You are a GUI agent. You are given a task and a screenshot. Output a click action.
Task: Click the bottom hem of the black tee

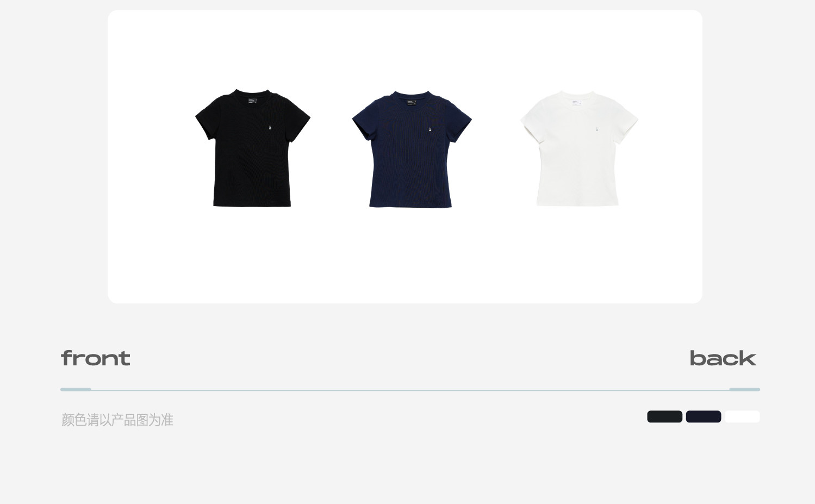[x=252, y=204]
